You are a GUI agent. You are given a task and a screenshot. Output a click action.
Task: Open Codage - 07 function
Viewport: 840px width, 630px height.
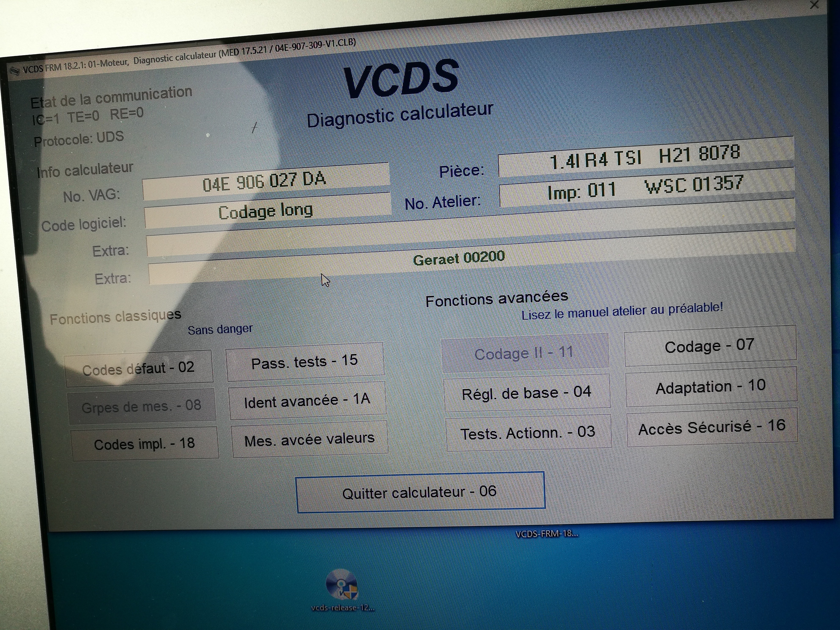tap(709, 346)
